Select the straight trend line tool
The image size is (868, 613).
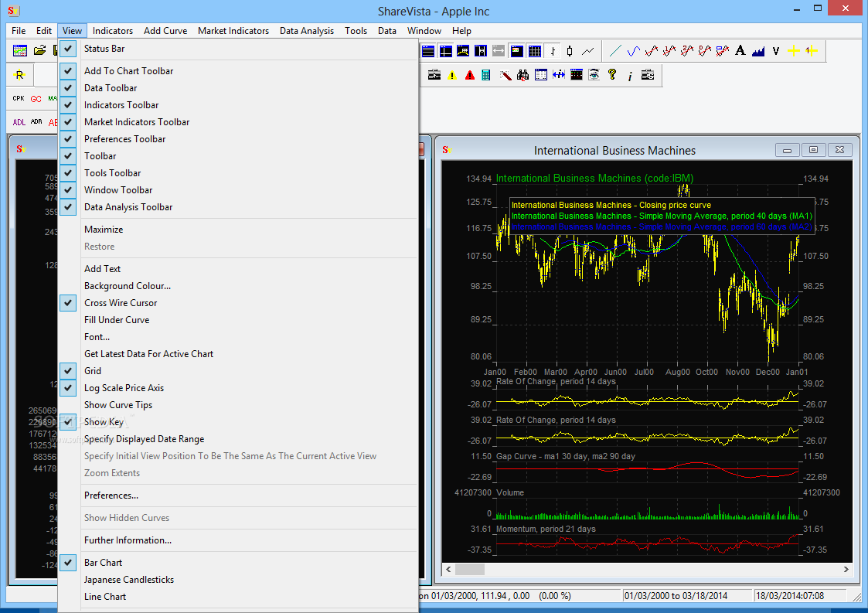(x=615, y=51)
